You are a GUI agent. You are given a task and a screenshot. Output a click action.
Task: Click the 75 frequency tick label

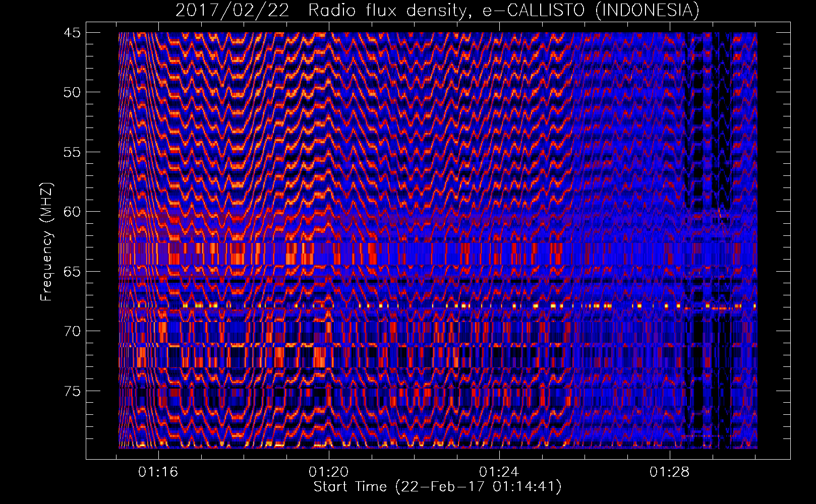tap(72, 391)
